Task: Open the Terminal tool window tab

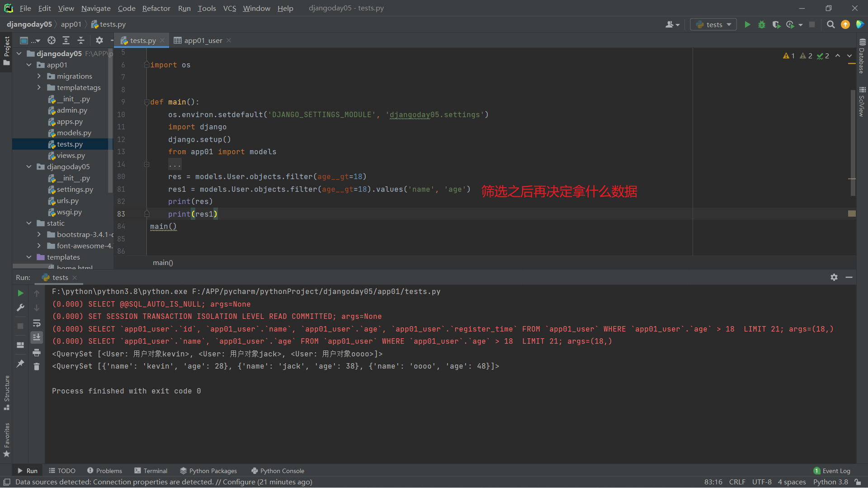Action: [x=151, y=471]
